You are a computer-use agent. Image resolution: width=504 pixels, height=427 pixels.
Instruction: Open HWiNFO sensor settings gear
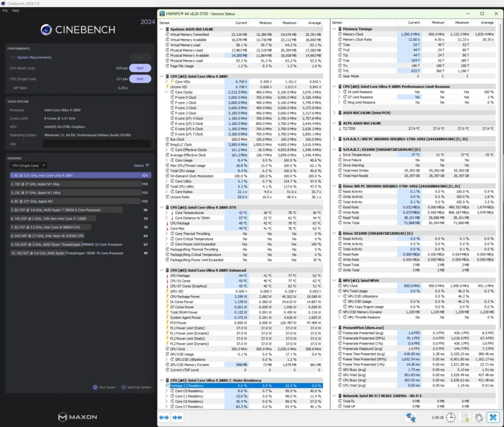click(479, 417)
